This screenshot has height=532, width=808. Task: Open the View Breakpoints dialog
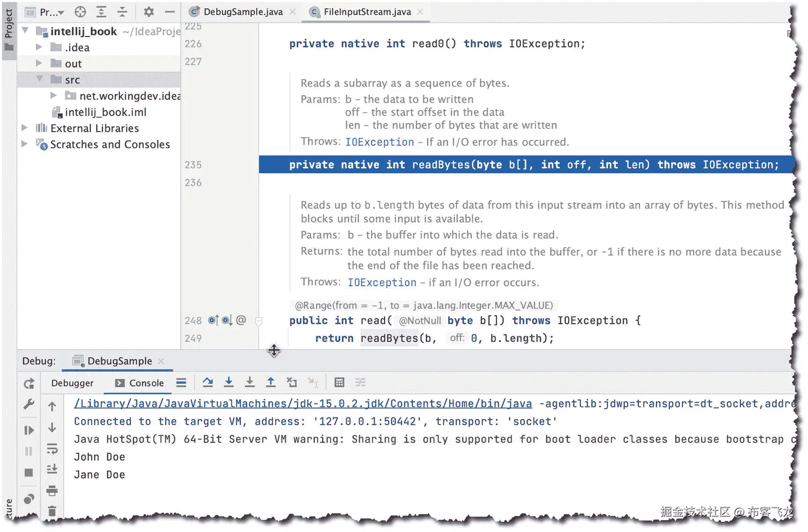[x=29, y=499]
